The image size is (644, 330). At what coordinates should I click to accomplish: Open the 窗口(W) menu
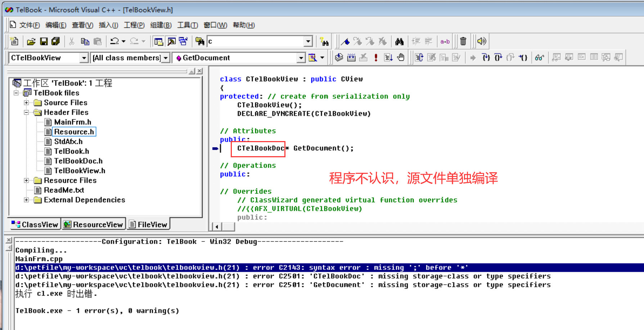(215, 25)
